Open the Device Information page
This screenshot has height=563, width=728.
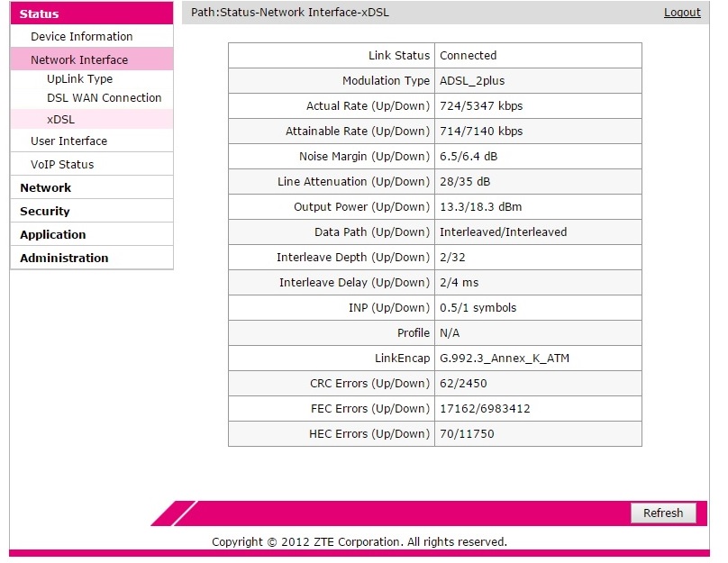[81, 37]
